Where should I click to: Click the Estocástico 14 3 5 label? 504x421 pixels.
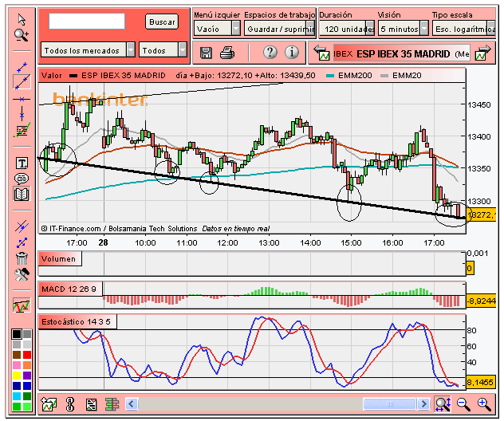tap(77, 321)
